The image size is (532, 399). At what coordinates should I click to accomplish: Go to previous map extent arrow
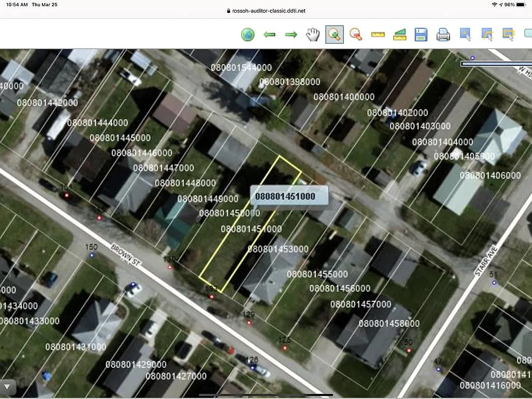[269, 35]
